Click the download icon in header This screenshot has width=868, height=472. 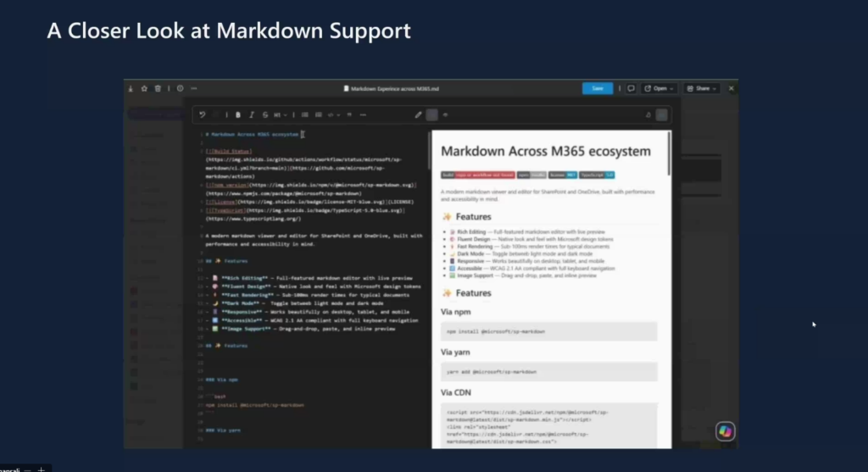pos(131,88)
